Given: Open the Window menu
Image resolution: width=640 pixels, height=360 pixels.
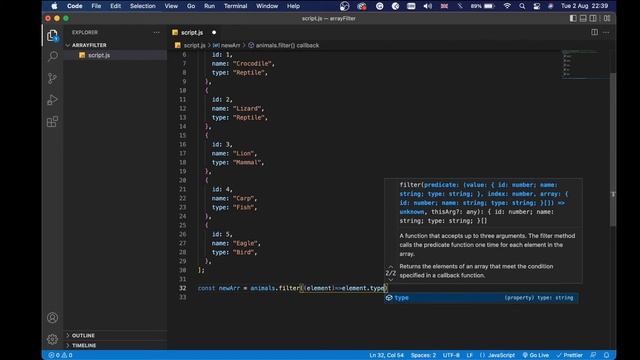Looking at the screenshot, I should tap(267, 6).
